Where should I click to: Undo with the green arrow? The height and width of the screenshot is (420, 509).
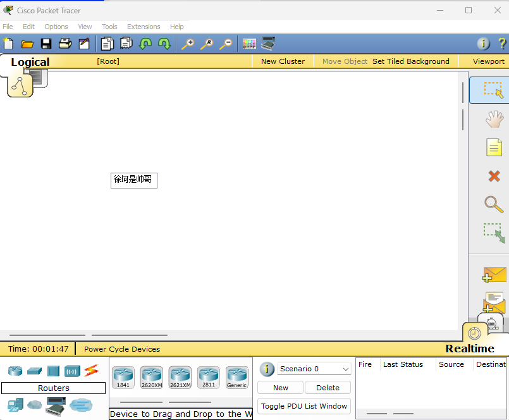[x=145, y=44]
